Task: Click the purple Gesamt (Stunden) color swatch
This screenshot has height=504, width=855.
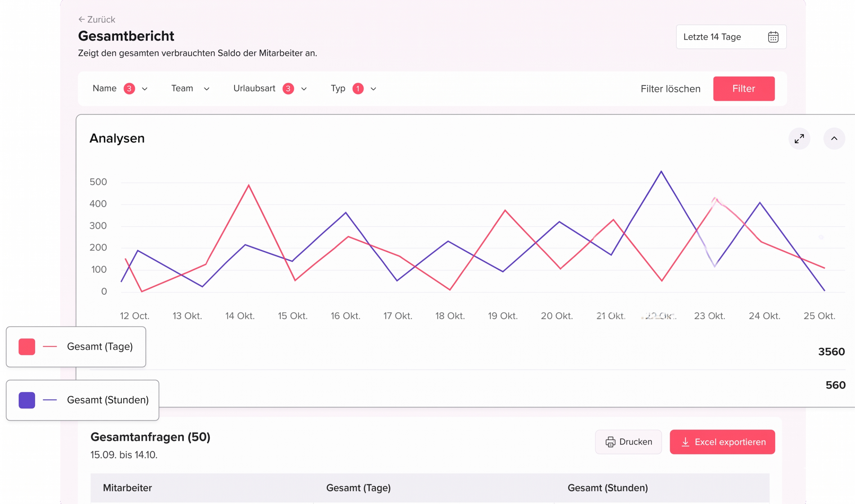Action: click(x=27, y=400)
